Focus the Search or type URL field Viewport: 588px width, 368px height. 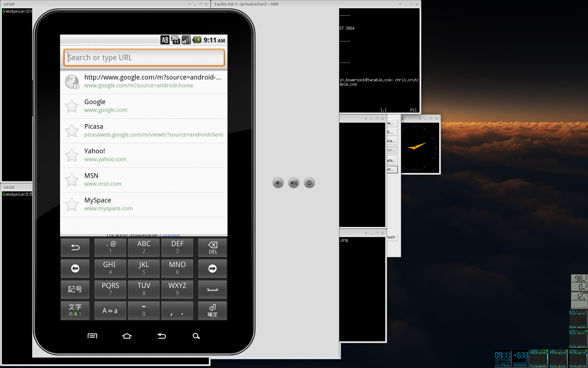click(x=144, y=57)
